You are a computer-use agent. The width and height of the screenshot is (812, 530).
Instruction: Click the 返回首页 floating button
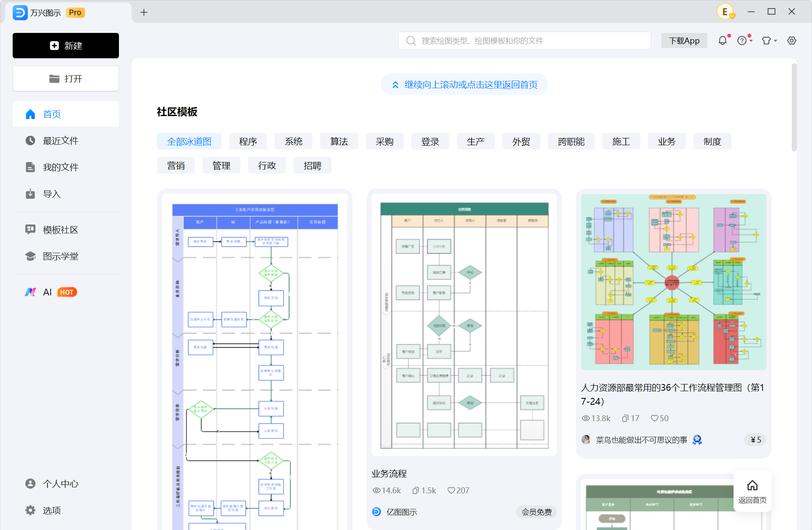pyautogui.click(x=753, y=491)
